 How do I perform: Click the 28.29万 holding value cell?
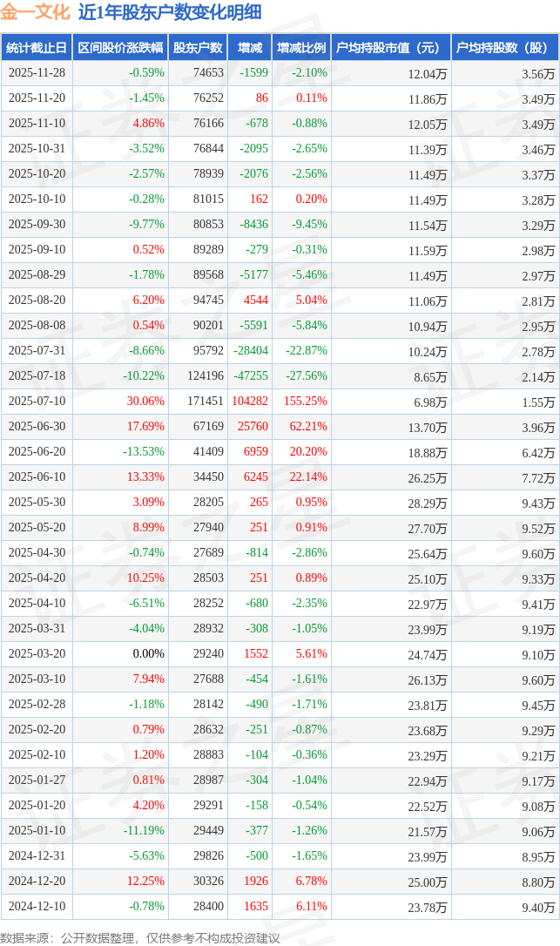pyautogui.click(x=427, y=503)
